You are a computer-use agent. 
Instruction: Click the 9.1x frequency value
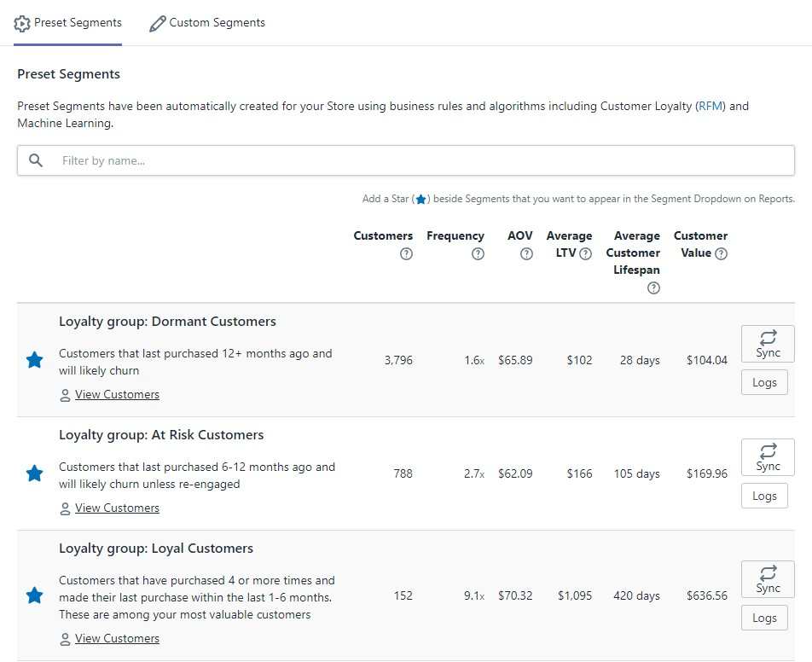(x=474, y=596)
